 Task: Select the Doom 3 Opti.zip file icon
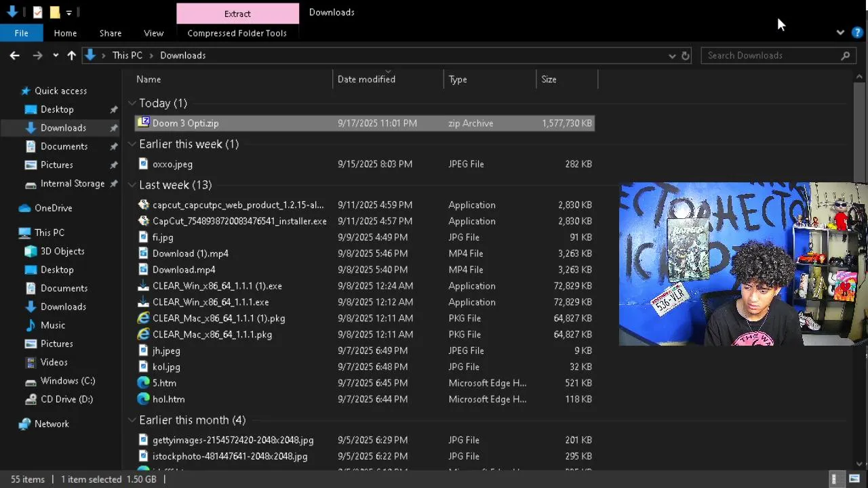point(143,123)
